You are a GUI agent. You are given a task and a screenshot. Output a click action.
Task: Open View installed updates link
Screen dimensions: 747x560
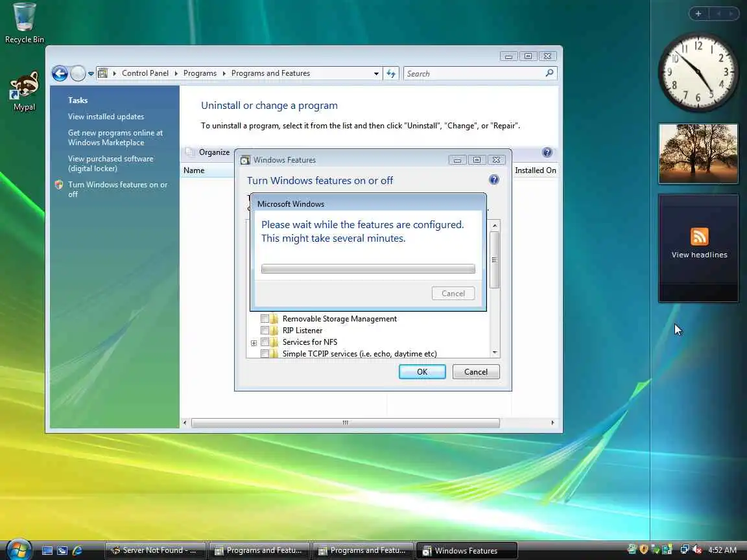[x=106, y=117]
